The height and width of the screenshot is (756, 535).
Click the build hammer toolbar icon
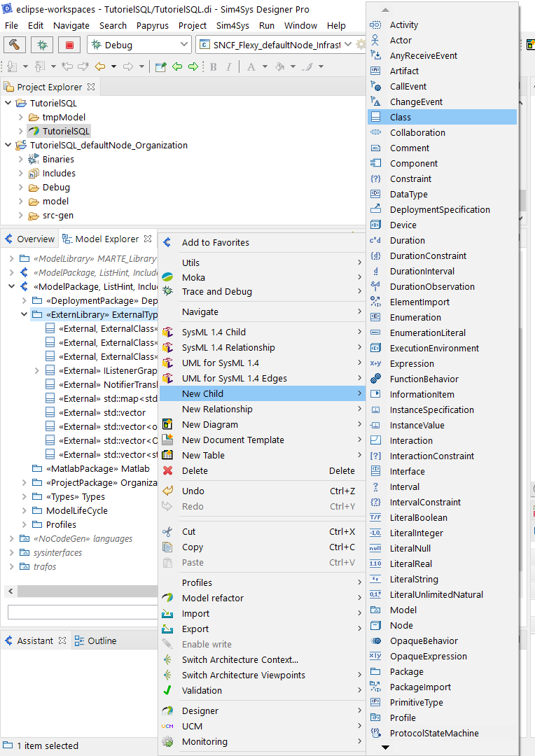click(x=15, y=45)
